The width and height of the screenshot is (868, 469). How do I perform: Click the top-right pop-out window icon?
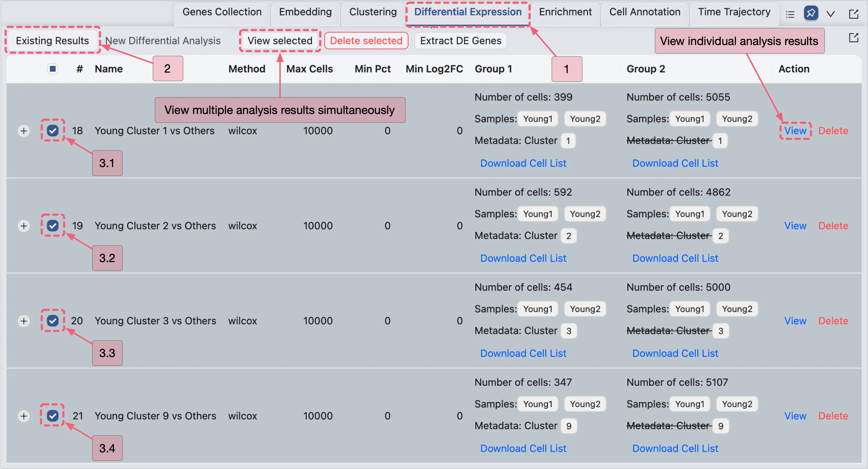(853, 14)
